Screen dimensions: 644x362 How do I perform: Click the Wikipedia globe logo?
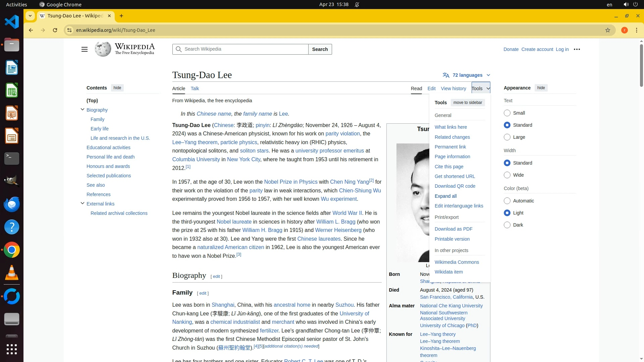click(103, 49)
